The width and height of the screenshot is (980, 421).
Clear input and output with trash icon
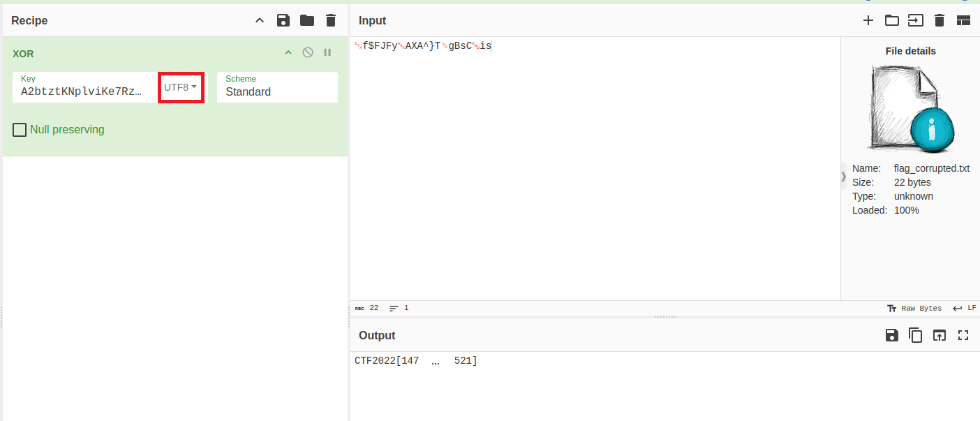pyautogui.click(x=940, y=20)
